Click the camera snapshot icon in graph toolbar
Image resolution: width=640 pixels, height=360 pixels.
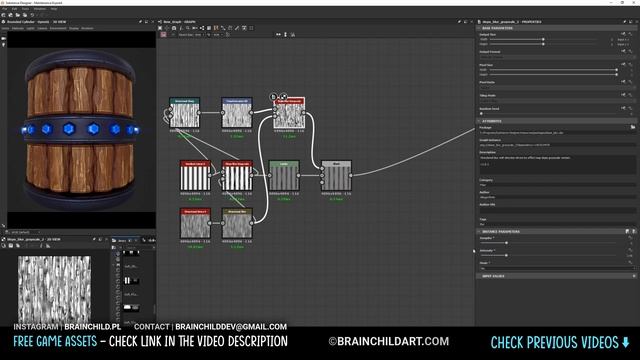point(174,28)
